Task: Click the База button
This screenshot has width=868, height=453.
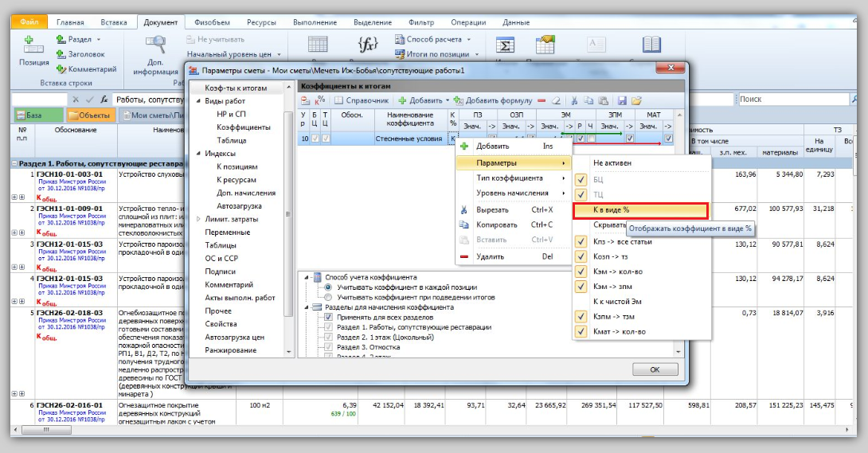Action: [38, 115]
